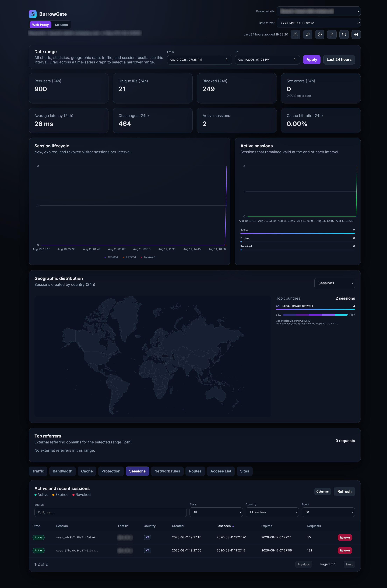This screenshot has width=387, height=588.
Task: Click XX country badge in sess_67bba row
Action: coord(147,550)
